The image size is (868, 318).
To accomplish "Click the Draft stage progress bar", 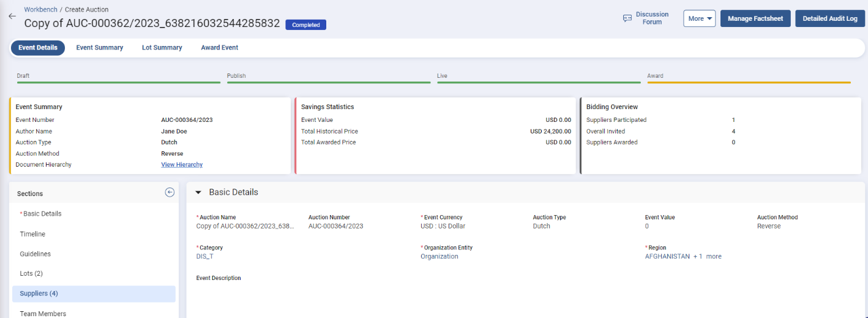I will pos(118,81).
